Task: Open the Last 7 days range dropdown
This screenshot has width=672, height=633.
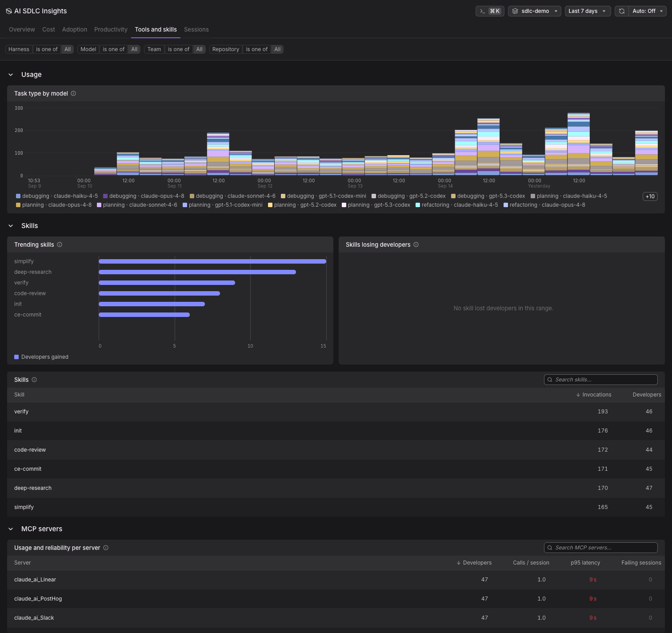Action: point(588,11)
